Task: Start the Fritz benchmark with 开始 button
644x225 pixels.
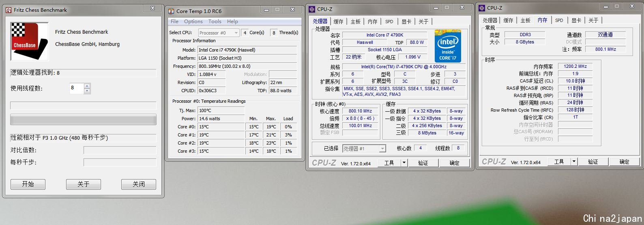Action: click(x=28, y=184)
